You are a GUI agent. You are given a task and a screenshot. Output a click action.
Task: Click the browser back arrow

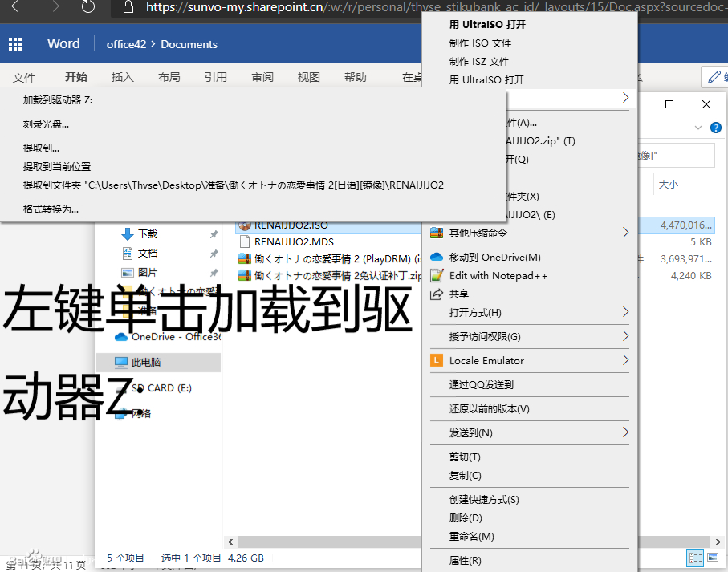(x=18, y=6)
